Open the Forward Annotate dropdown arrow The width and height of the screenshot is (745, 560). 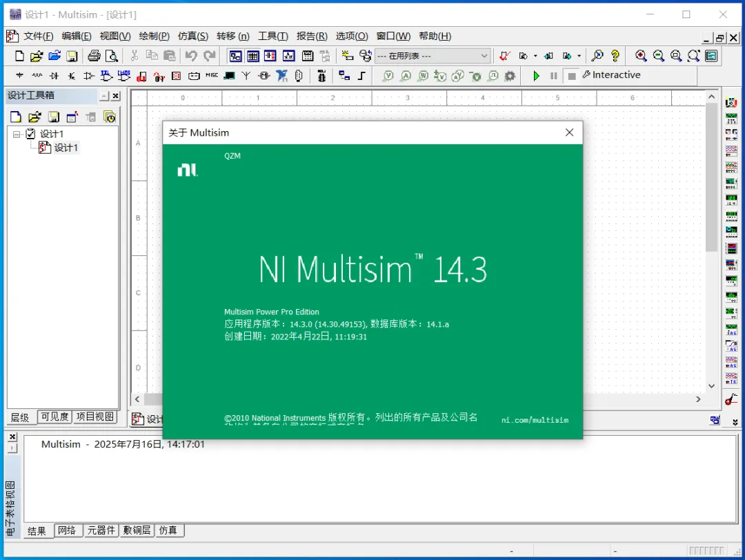coord(579,56)
